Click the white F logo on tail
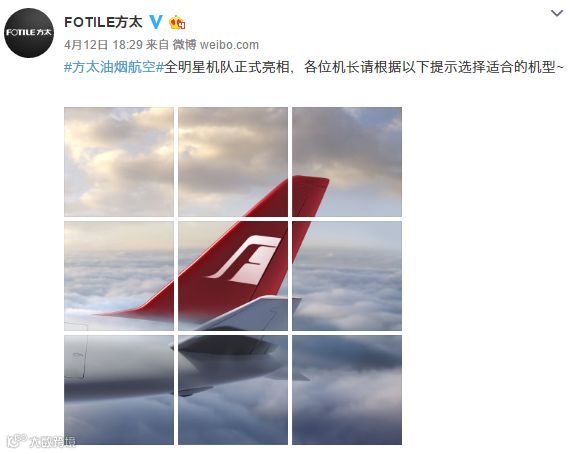This screenshot has width=572, height=454. [x=245, y=260]
